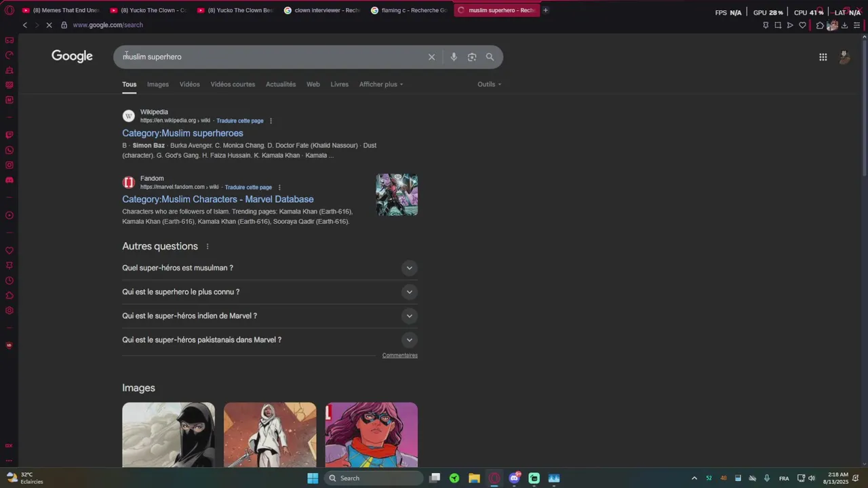Open 'Autres questions' three-dot options
This screenshot has width=868, height=488.
click(208, 246)
